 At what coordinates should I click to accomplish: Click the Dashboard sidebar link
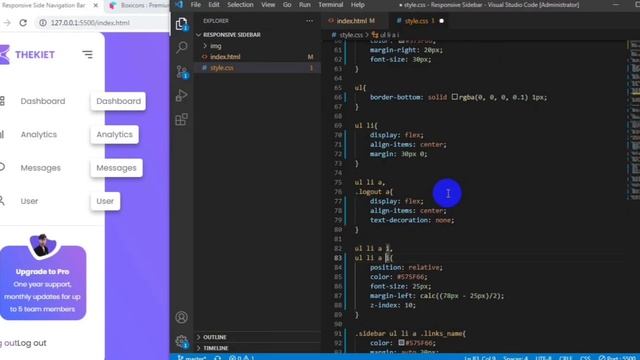pyautogui.click(x=43, y=101)
